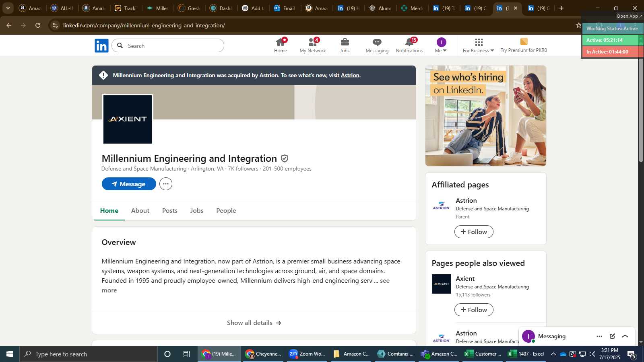
Task: Show hidden tray icons chevron
Action: click(x=553, y=354)
